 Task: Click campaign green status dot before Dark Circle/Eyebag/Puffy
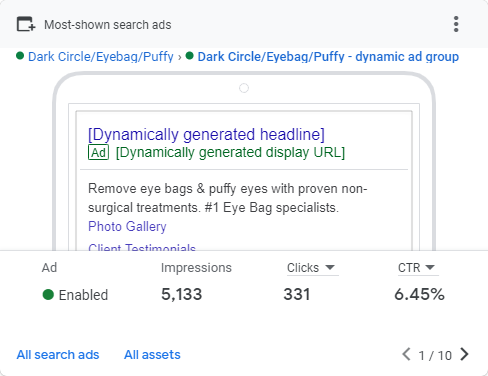coord(20,56)
